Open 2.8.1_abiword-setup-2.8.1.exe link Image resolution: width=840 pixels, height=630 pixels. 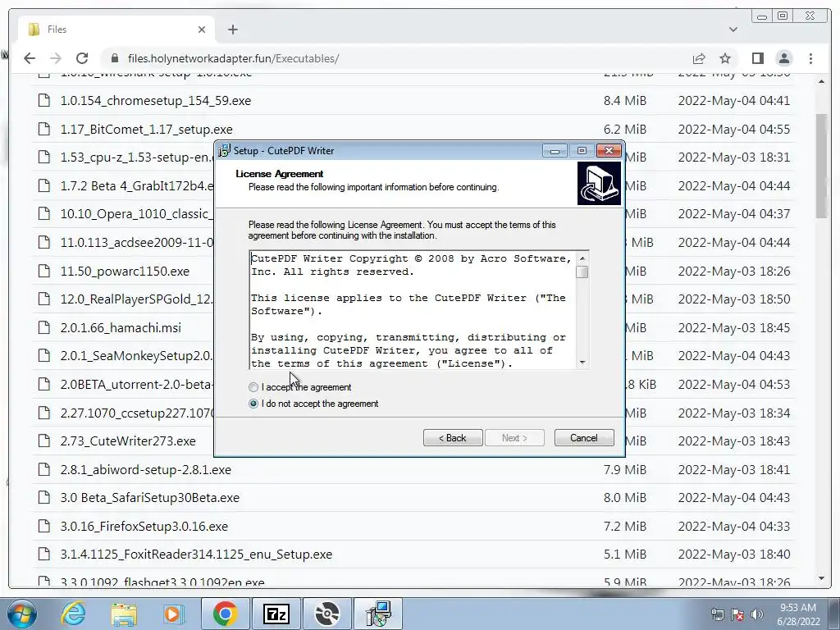coord(146,470)
